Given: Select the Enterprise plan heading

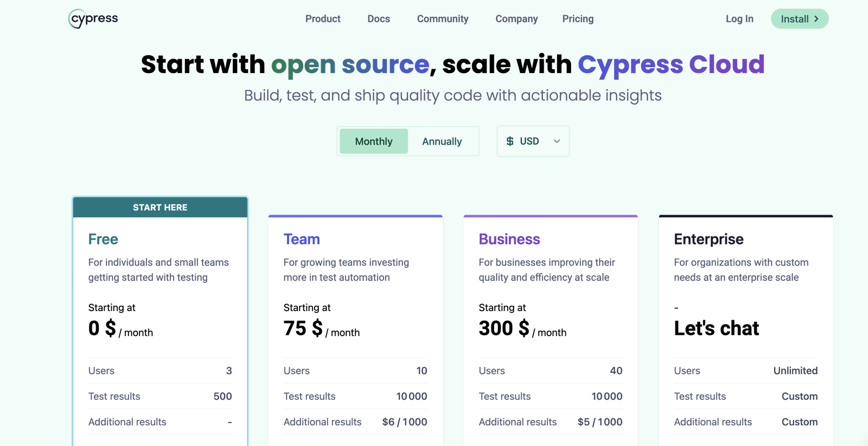Looking at the screenshot, I should click(x=709, y=239).
